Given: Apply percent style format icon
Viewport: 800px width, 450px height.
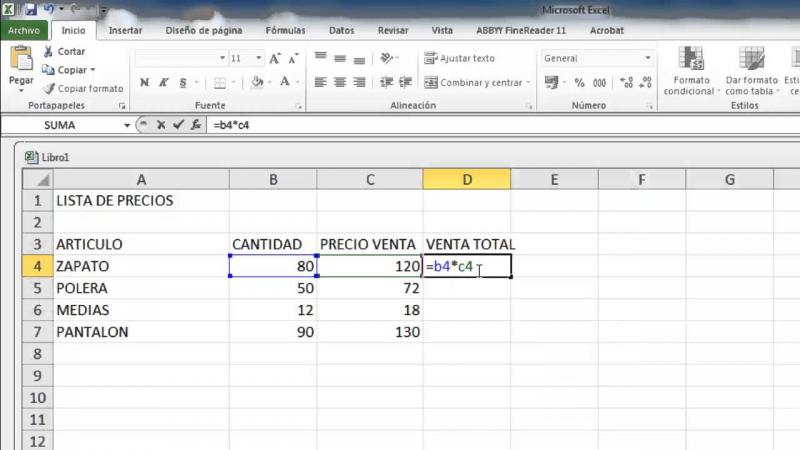Looking at the screenshot, I should pyautogui.click(x=579, y=83).
